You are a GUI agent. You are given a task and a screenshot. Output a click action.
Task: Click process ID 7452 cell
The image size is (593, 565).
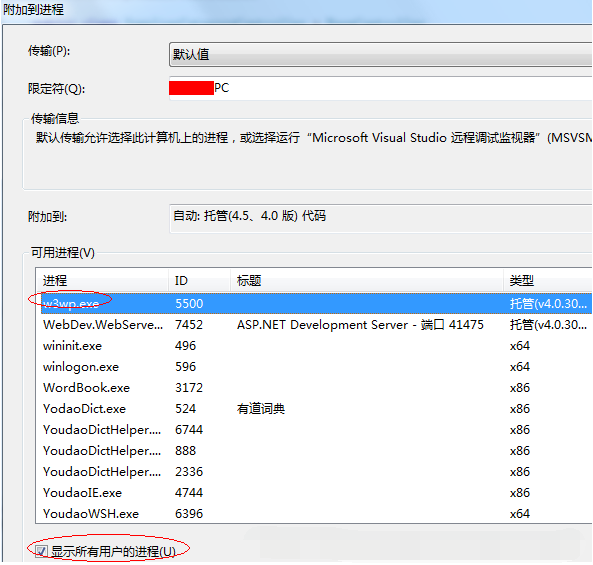pyautogui.click(x=189, y=324)
